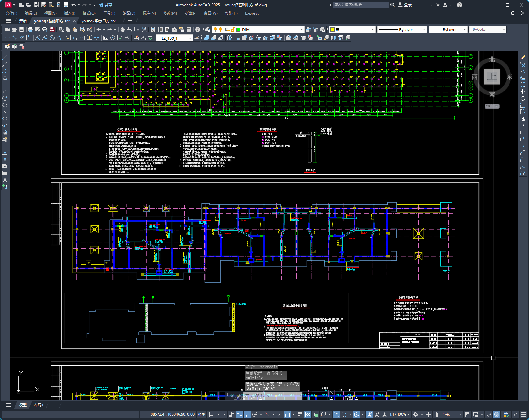Switch to young7梁板甲方_t6 drawing tab
Viewport: 529px width, 420px height.
[x=99, y=21]
